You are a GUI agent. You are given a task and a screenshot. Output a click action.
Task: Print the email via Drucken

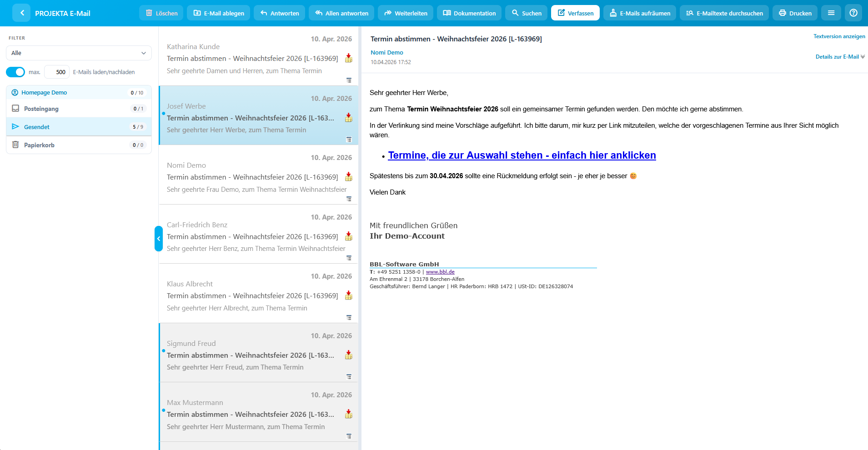[795, 13]
